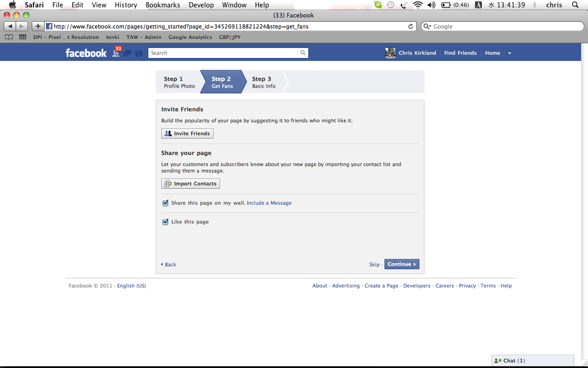The width and height of the screenshot is (588, 368).
Task: Click Chris Kirkland name link
Action: [x=418, y=53]
